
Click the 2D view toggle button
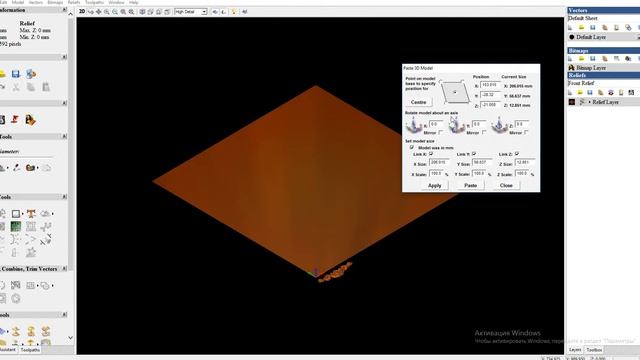click(82, 11)
